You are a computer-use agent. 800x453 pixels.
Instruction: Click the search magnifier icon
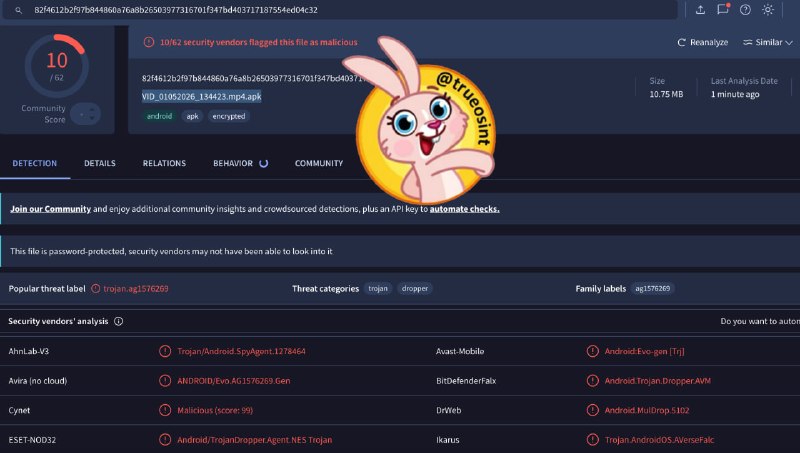(18, 10)
